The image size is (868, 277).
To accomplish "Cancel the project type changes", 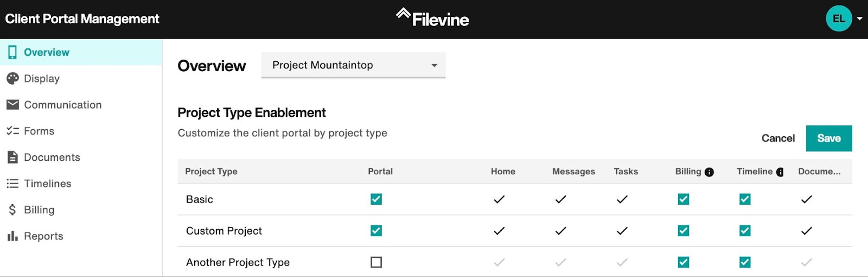I will click(x=778, y=138).
